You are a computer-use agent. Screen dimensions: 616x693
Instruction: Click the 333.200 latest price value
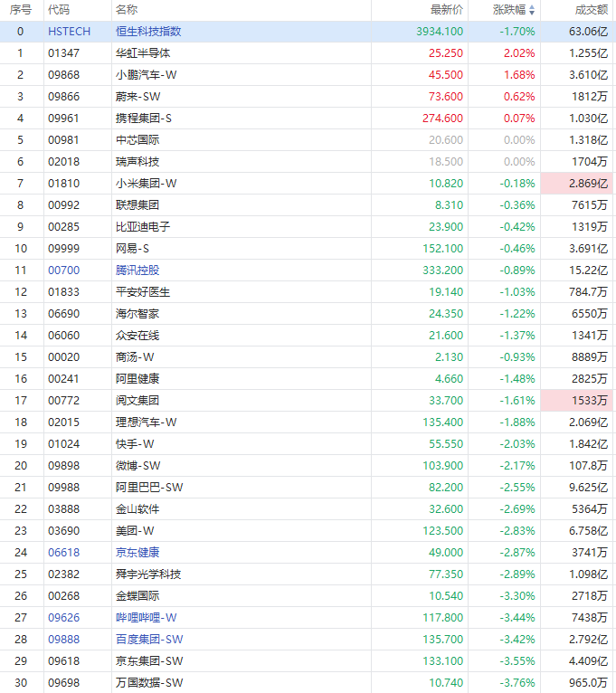442,270
